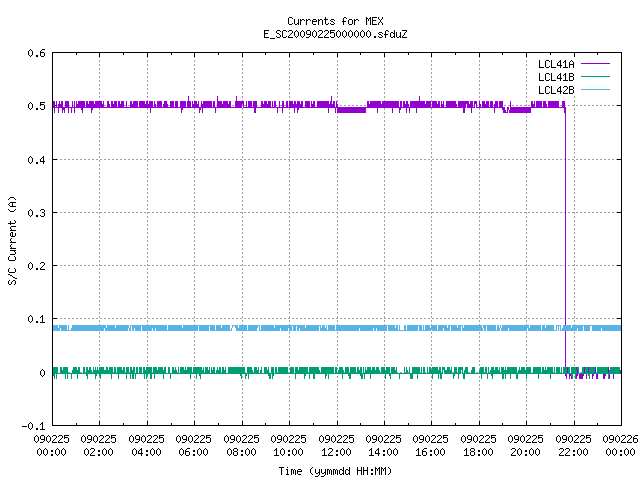Image resolution: width=640 pixels, height=480 pixels.
Task: Click the green LCL41B legend line sample
Action: tap(595, 76)
